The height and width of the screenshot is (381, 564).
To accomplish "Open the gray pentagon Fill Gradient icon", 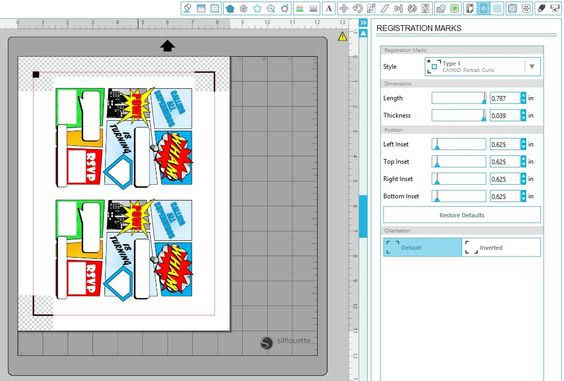I will tap(244, 8).
